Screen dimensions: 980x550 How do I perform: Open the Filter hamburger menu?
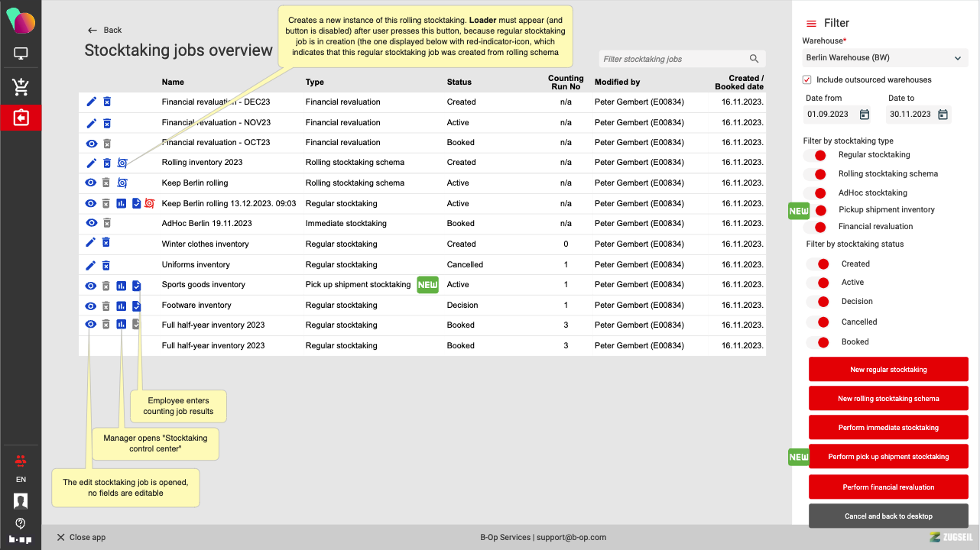[x=811, y=24]
